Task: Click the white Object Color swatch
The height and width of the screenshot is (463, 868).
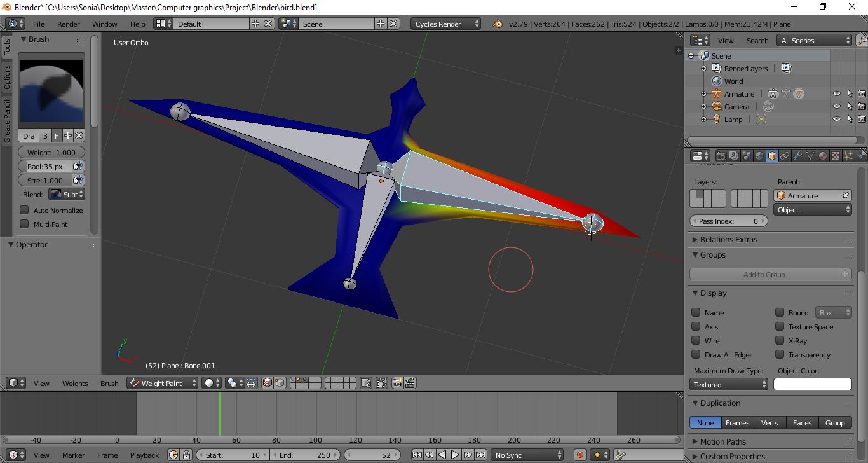Action: coord(812,384)
